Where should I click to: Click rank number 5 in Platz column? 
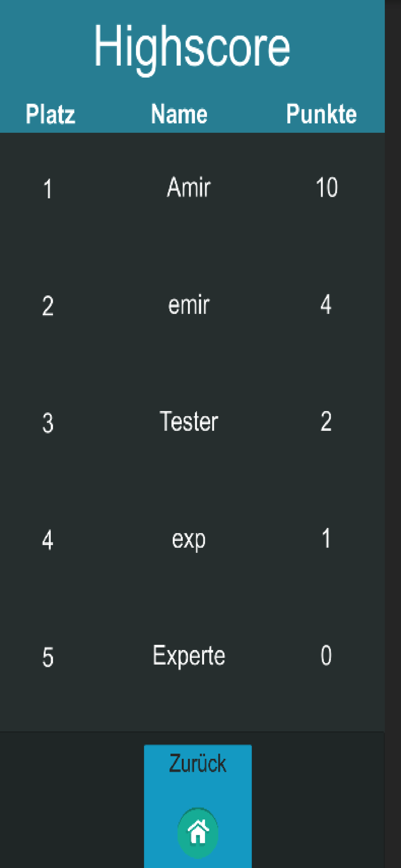pyautogui.click(x=48, y=657)
